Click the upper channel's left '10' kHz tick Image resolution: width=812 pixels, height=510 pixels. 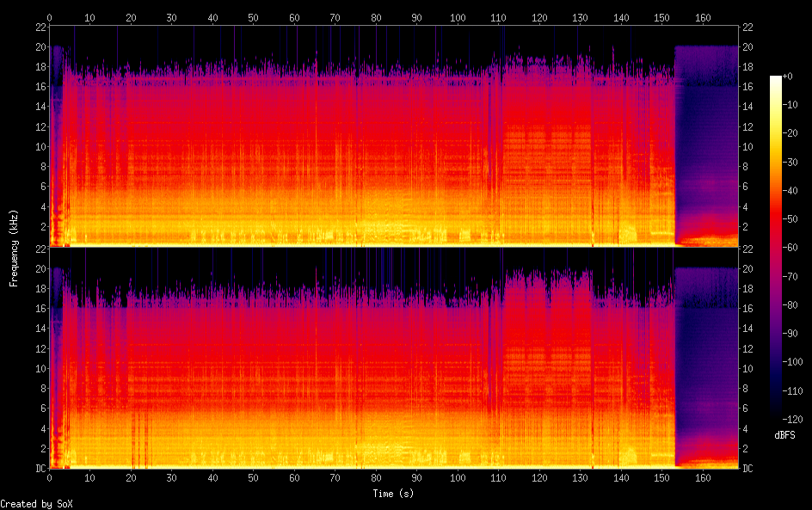point(41,146)
